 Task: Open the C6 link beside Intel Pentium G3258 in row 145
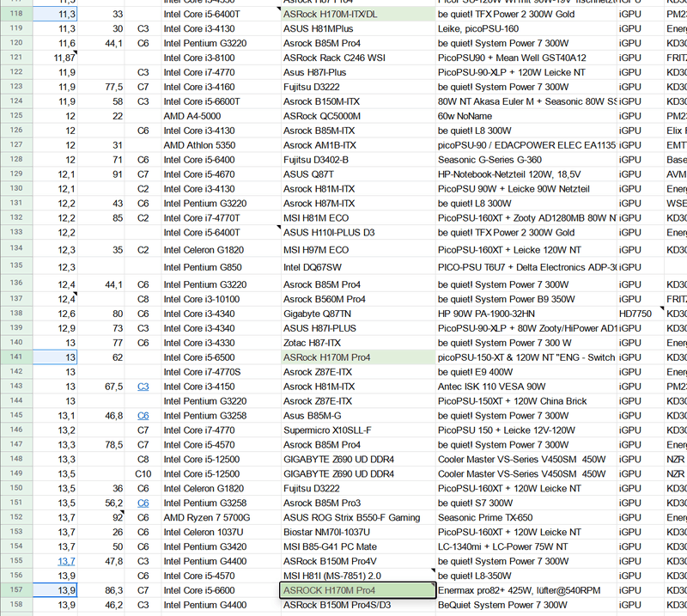pyautogui.click(x=143, y=416)
